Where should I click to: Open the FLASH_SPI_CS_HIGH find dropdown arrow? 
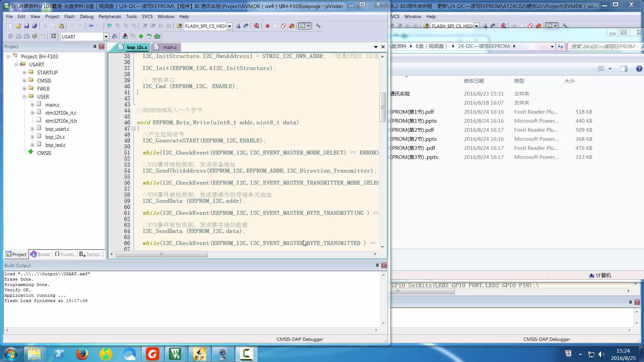point(229,26)
